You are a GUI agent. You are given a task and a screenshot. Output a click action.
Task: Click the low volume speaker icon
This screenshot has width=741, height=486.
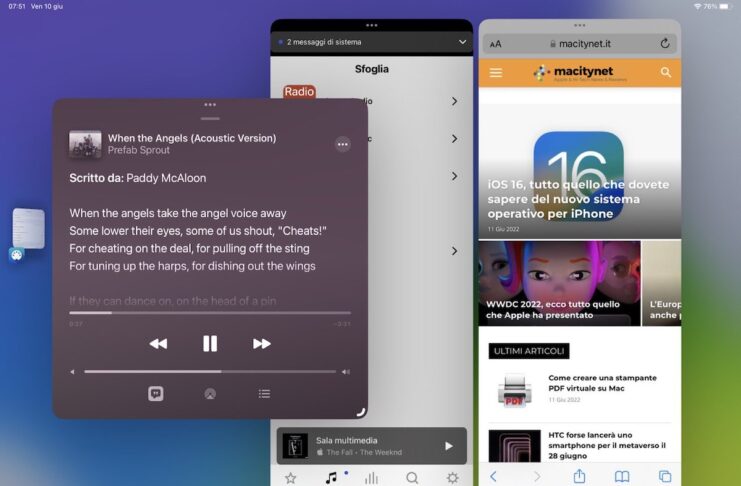point(72,372)
